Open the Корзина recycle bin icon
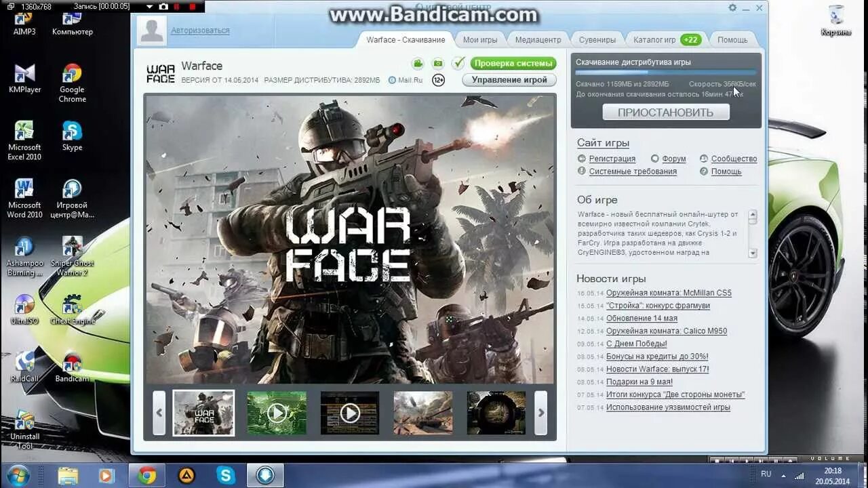This screenshot has height=488, width=868. click(x=837, y=20)
